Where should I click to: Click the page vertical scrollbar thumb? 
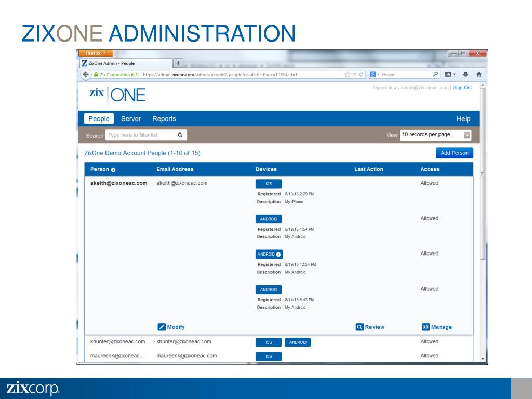click(x=482, y=174)
